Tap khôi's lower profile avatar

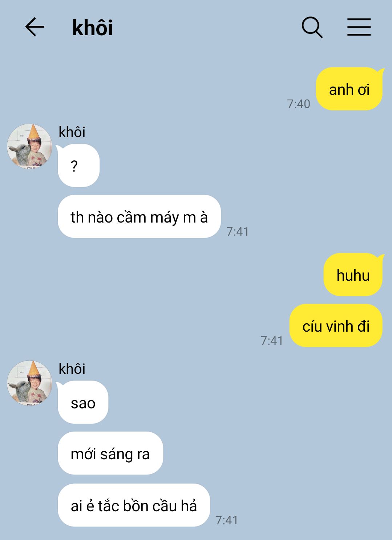click(x=30, y=383)
